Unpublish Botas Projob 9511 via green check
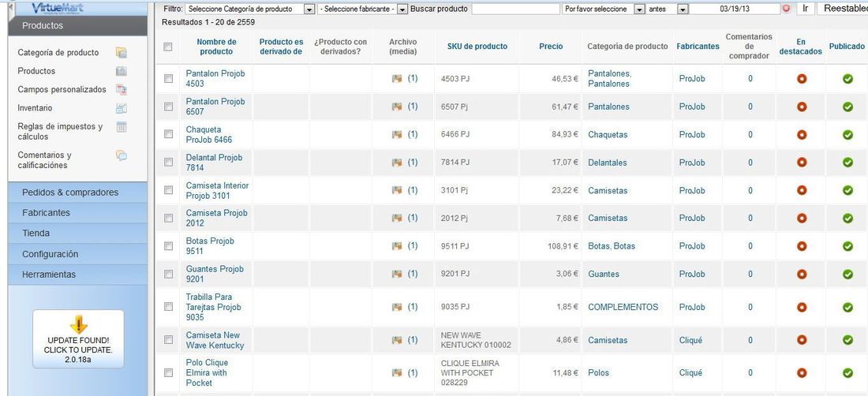 pos(847,246)
